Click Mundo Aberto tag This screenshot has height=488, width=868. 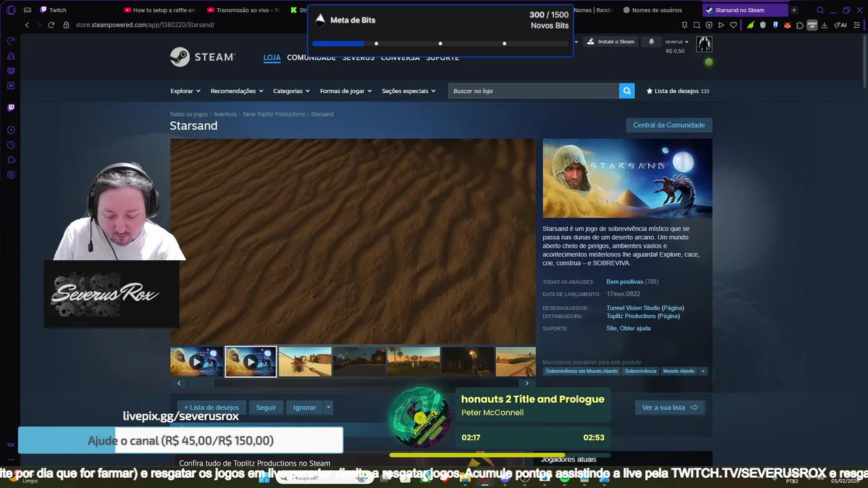click(x=679, y=371)
